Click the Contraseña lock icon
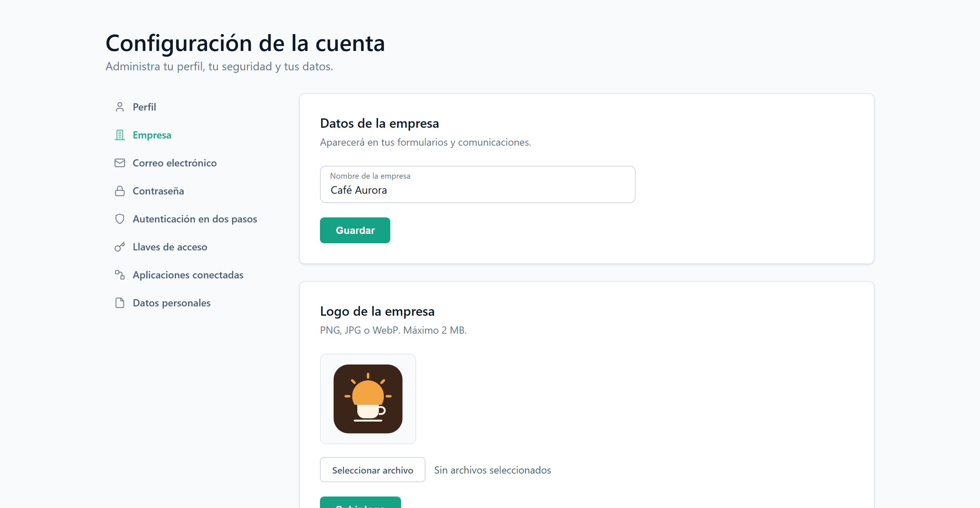The image size is (980, 508). point(119,191)
